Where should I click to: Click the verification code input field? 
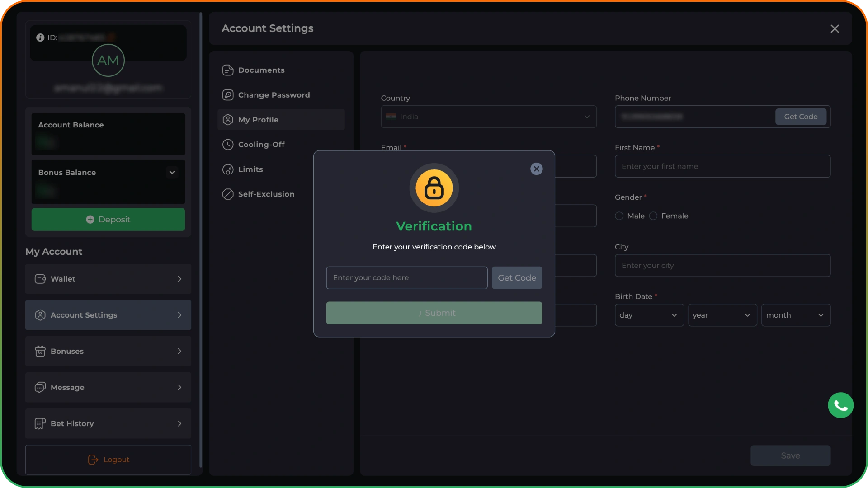[x=406, y=278]
